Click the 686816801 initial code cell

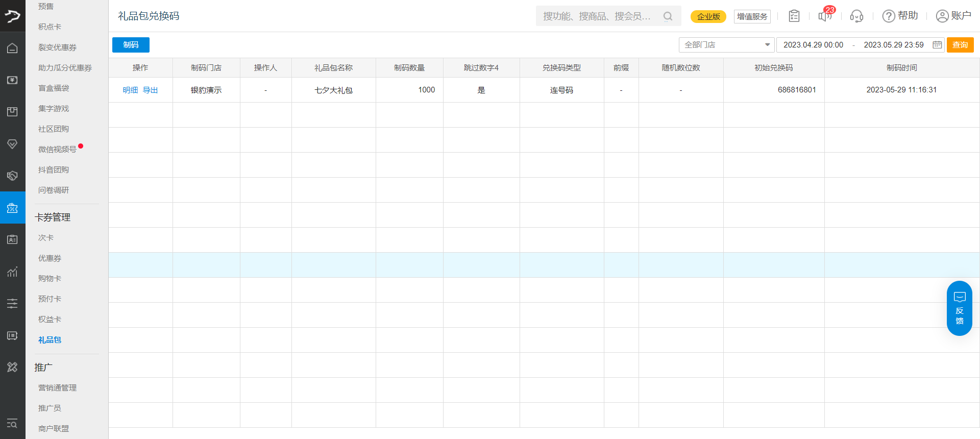click(x=774, y=90)
